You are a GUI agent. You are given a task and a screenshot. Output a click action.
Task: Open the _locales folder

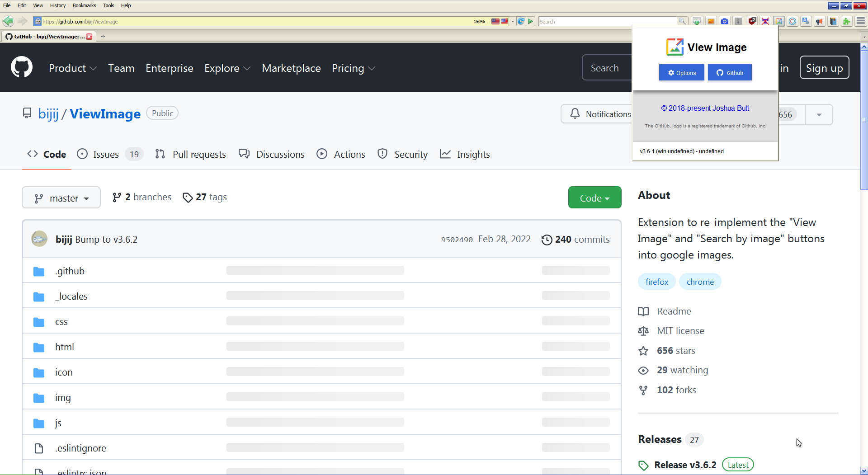pyautogui.click(x=71, y=296)
